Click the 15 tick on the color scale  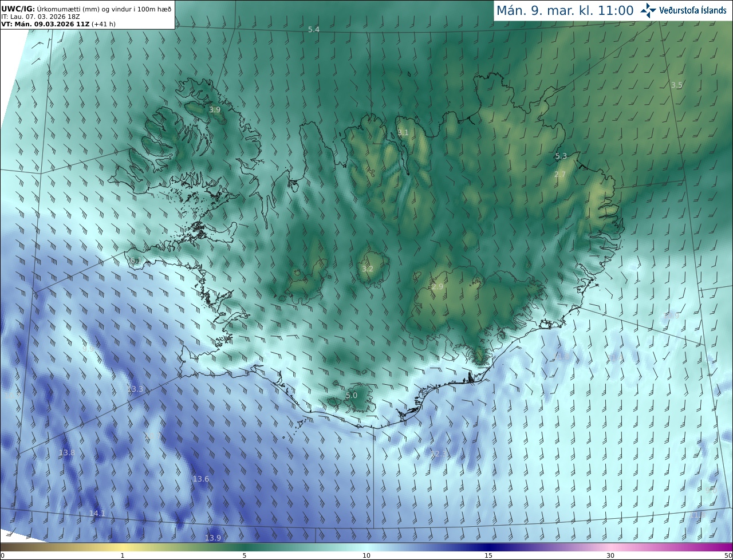[488, 555]
